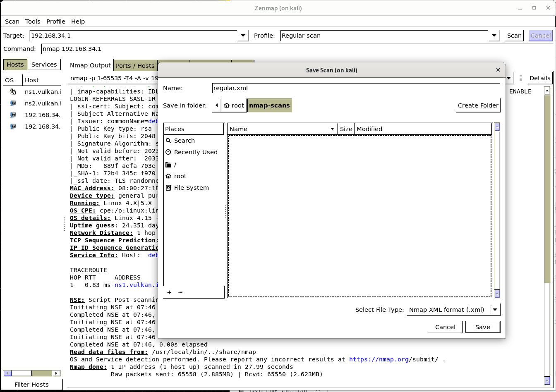This screenshot has height=392, width=556.
Task: Expand the Target address dropdown
Action: 243,36
